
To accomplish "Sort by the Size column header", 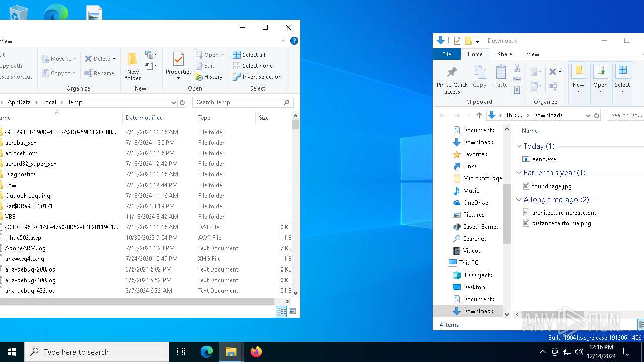I will 273,118.
